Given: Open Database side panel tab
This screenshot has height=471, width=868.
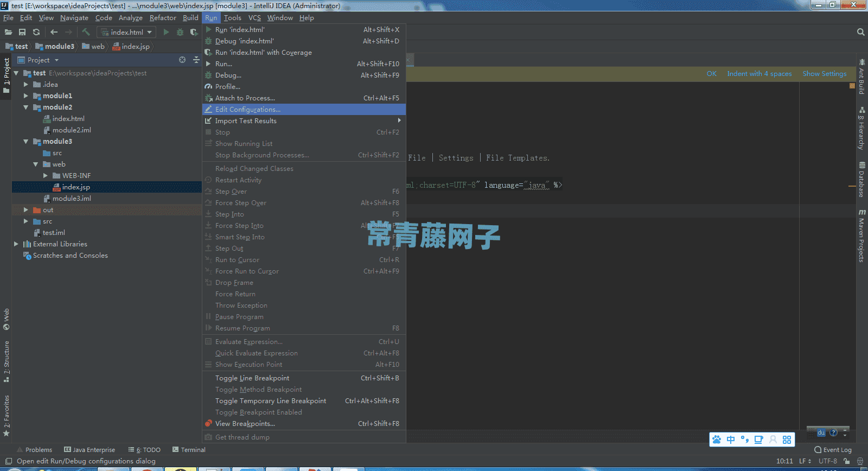Looking at the screenshot, I should pyautogui.click(x=861, y=180).
